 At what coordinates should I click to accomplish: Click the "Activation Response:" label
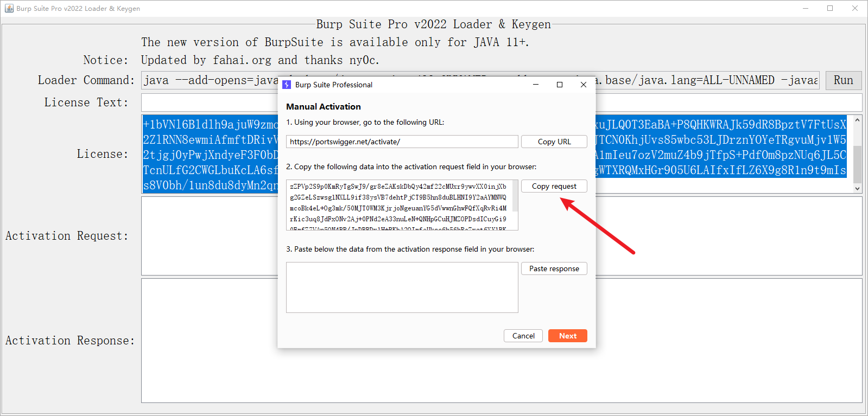point(70,341)
